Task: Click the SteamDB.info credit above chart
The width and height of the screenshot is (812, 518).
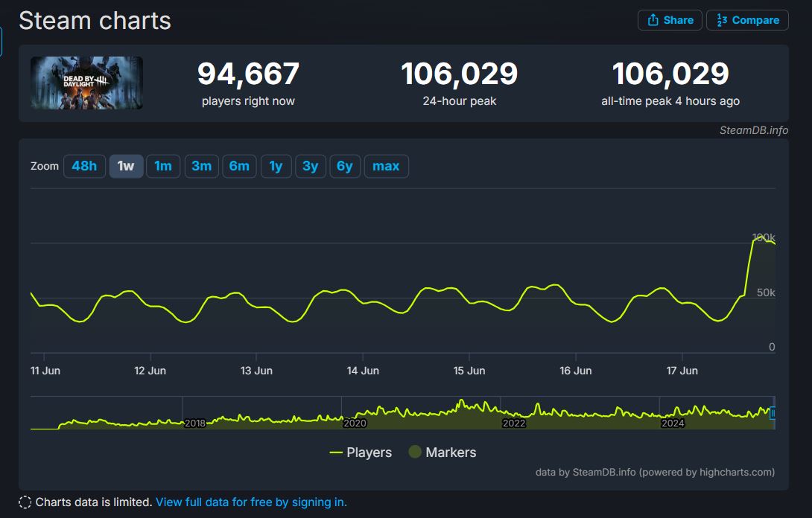Action: 753,130
